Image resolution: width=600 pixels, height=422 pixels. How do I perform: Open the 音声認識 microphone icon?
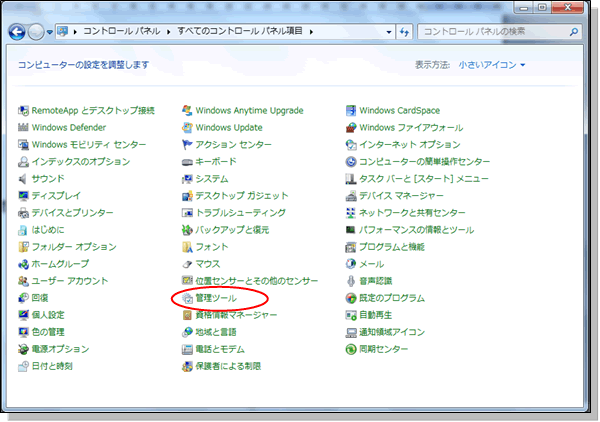click(351, 281)
